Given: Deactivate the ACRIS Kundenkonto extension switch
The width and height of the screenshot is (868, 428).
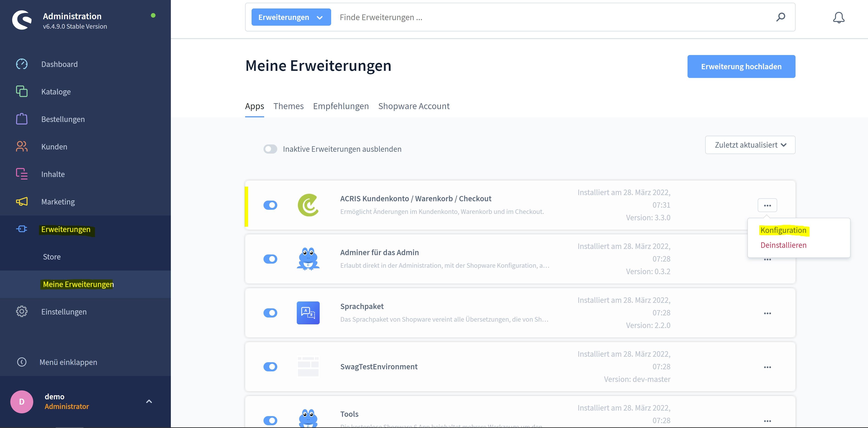Looking at the screenshot, I should [x=270, y=205].
